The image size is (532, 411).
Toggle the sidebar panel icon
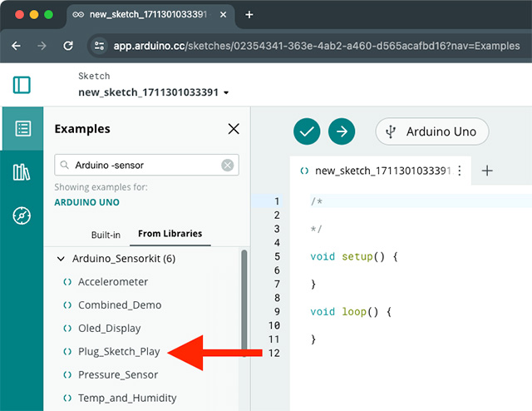click(x=22, y=85)
